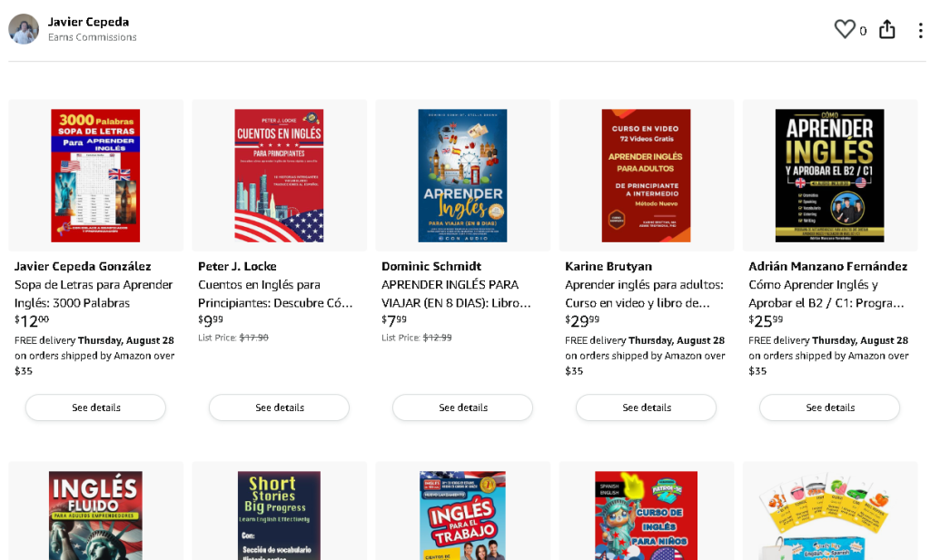The width and height of the screenshot is (930, 560).
Task: Open Cuentos en Inglés book cover
Action: pyautogui.click(x=279, y=176)
